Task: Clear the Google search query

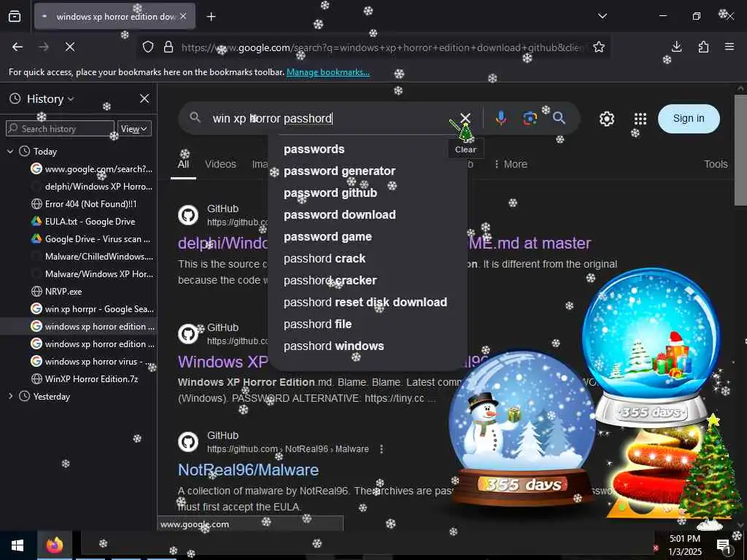Action: click(465, 118)
